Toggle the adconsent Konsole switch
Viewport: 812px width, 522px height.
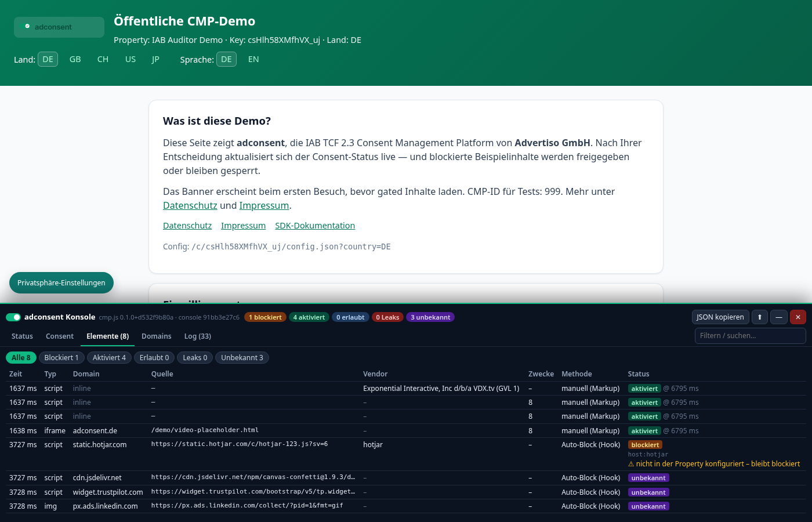point(13,317)
